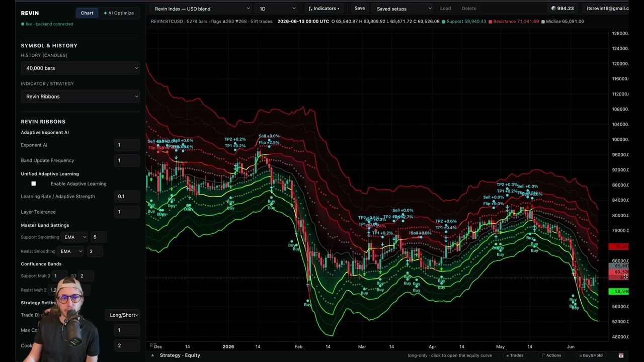Viewport: 644px width, 362px height.
Task: Click the calendar icon at bottom right
Action: click(x=621, y=355)
